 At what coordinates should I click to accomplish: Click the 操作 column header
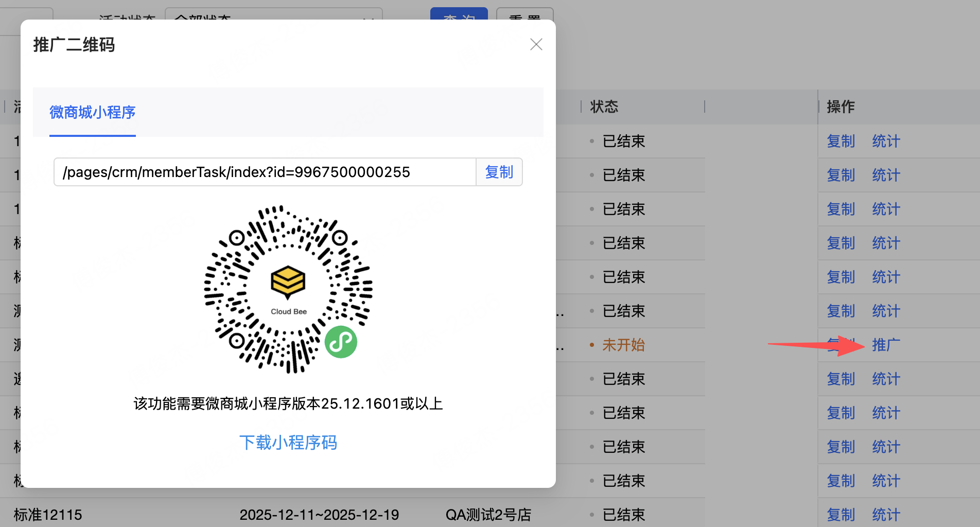(841, 107)
